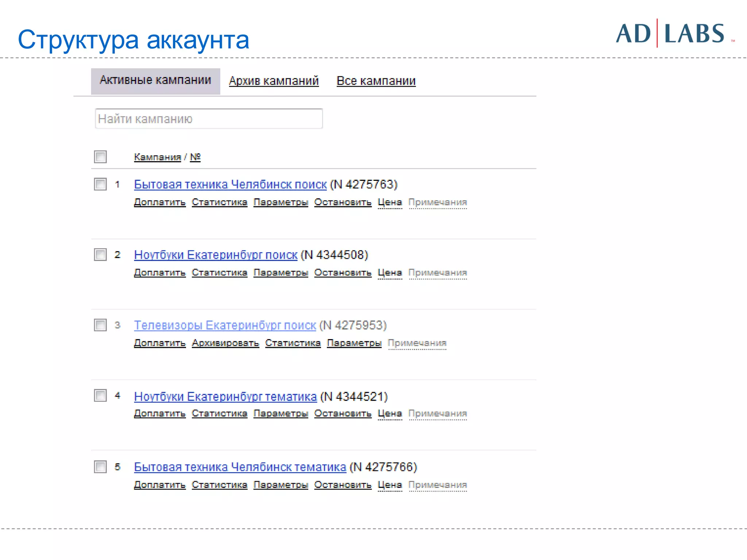This screenshot has height=560, width=747.
Task: Click Доплатить for campaign N 4344521
Action: click(160, 414)
